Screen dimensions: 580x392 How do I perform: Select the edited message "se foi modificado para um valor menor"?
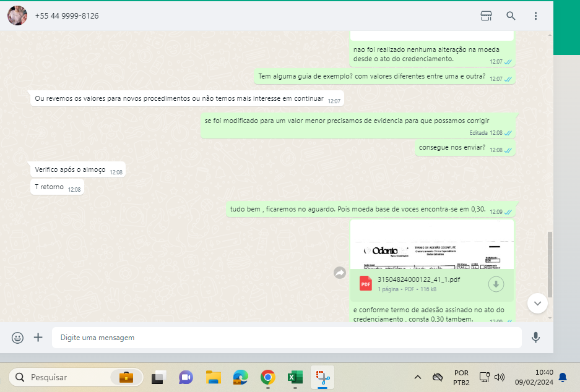358,126
